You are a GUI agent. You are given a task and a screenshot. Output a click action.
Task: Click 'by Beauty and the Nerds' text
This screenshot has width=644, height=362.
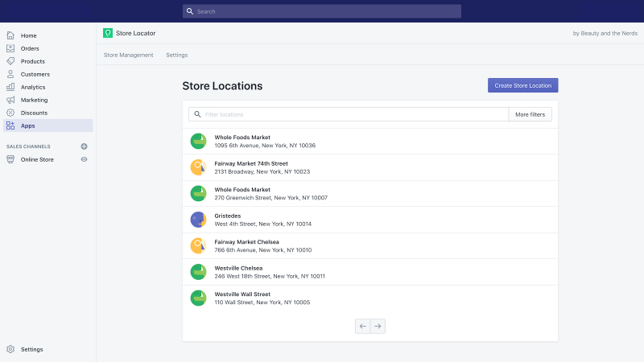[x=605, y=33]
